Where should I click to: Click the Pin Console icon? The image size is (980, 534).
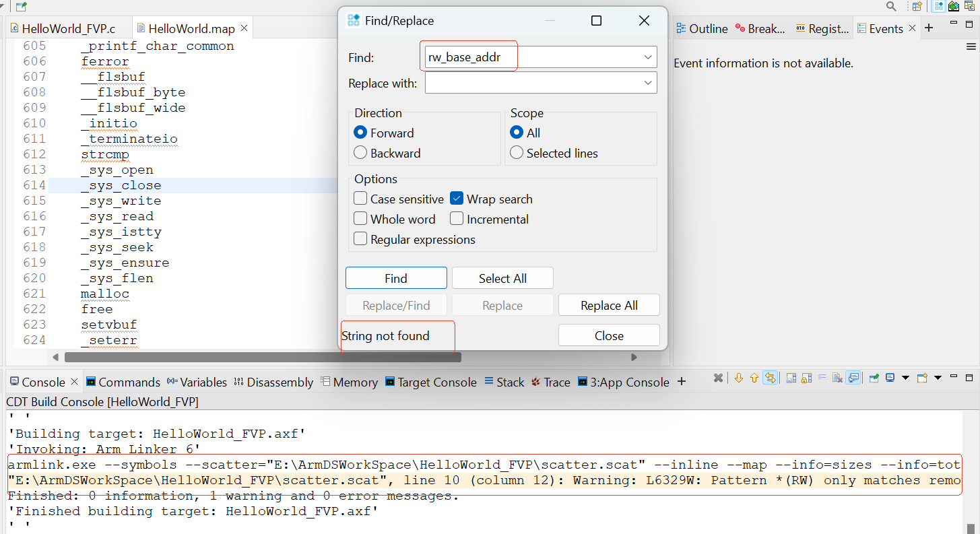point(873,378)
